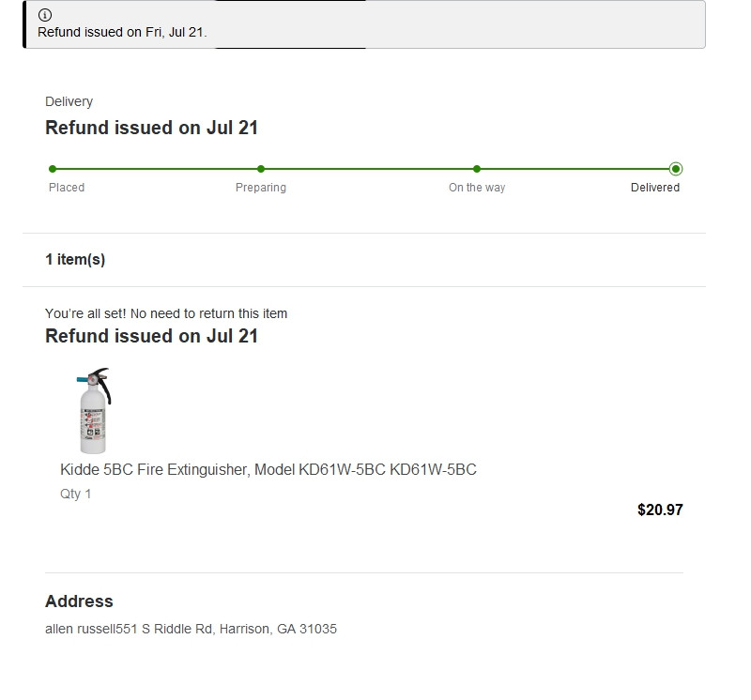This screenshot has width=751, height=700.
Task: Click the green progress line between Preparing and On the way
Action: pos(369,169)
